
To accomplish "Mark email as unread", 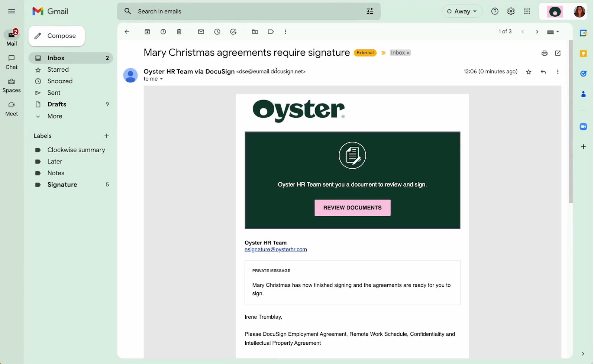I will click(201, 32).
